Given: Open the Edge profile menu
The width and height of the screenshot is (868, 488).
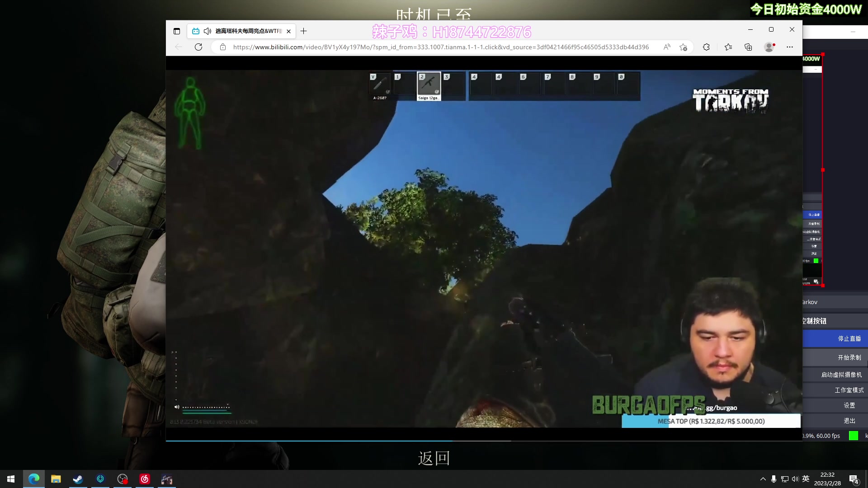Looking at the screenshot, I should pyautogui.click(x=769, y=47).
